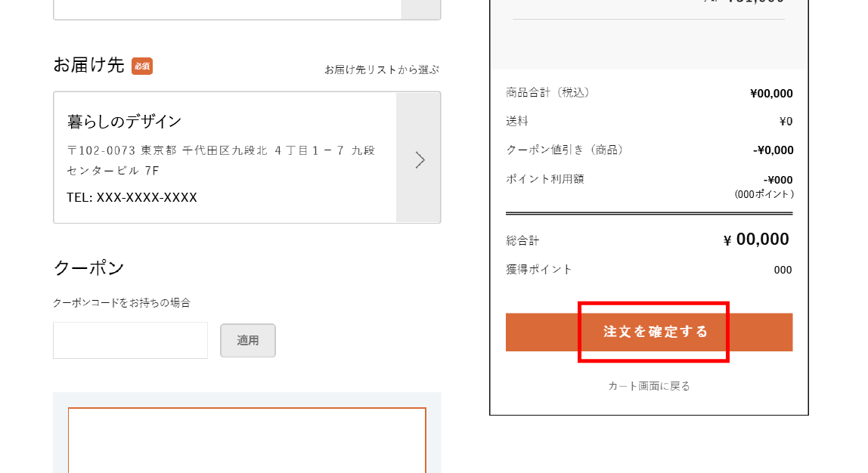Click the 必須 required badge
Screen dimensions: 868x473
pos(141,66)
